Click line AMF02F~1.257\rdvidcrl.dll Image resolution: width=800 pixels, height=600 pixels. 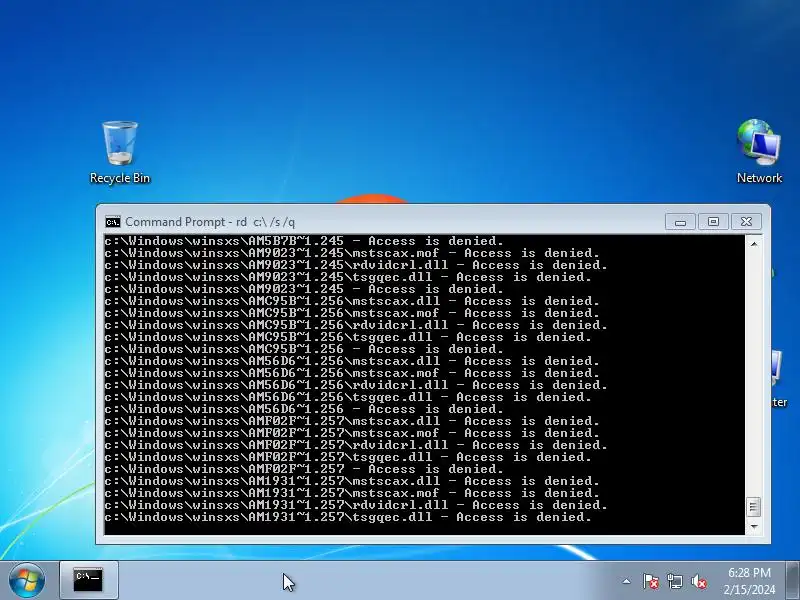click(x=356, y=445)
